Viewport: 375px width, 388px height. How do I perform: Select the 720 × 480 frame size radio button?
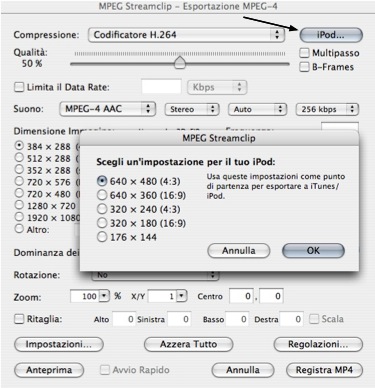pyautogui.click(x=20, y=193)
